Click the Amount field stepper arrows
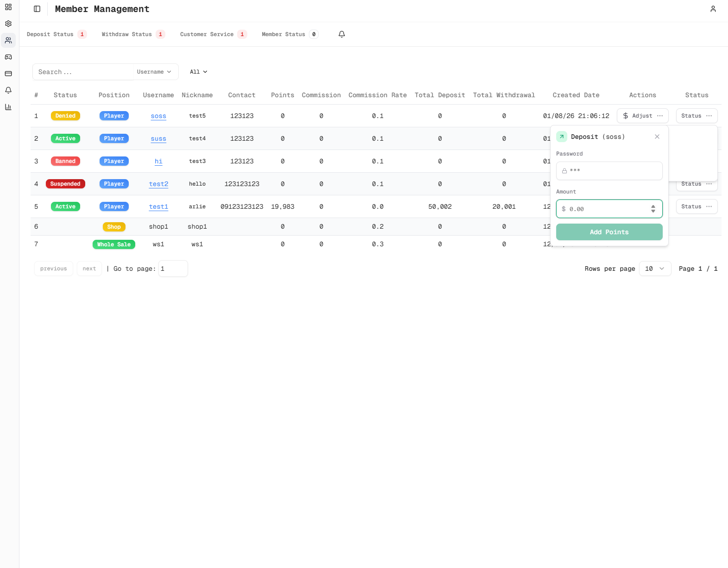This screenshot has width=728, height=568. (653, 209)
